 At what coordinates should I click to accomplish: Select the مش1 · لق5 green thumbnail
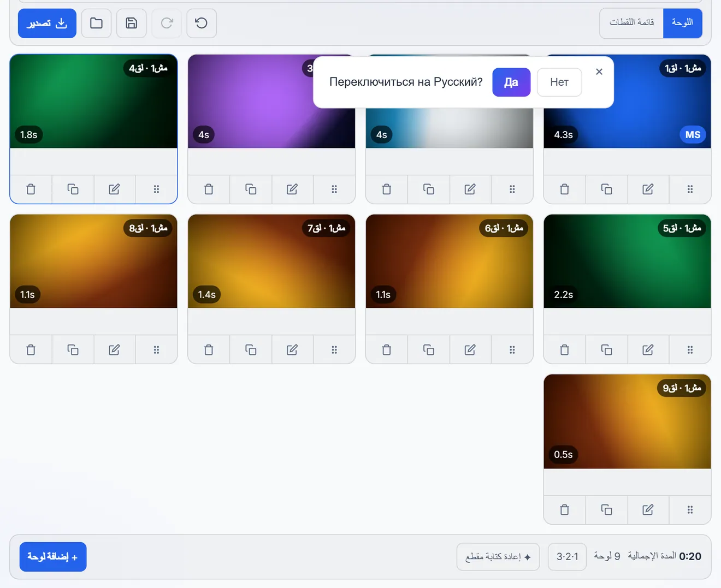click(x=627, y=261)
